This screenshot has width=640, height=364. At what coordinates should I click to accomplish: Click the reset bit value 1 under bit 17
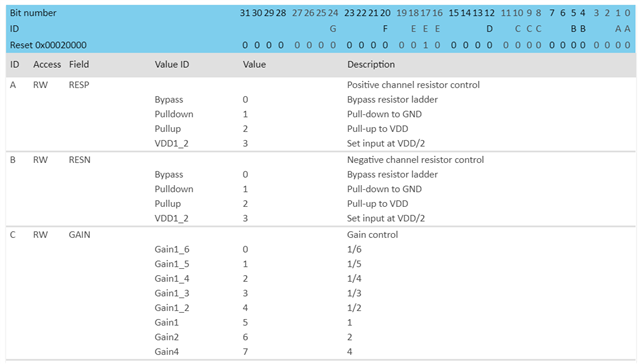pyautogui.click(x=425, y=45)
